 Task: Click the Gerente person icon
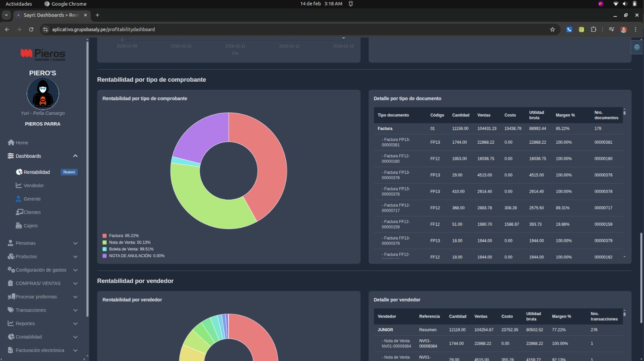[x=19, y=199]
